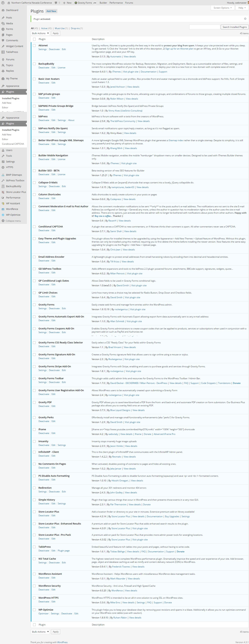Click the plus icon next to New
Image resolution: width=249 pixels, height=644 pixels.
point(64,3)
